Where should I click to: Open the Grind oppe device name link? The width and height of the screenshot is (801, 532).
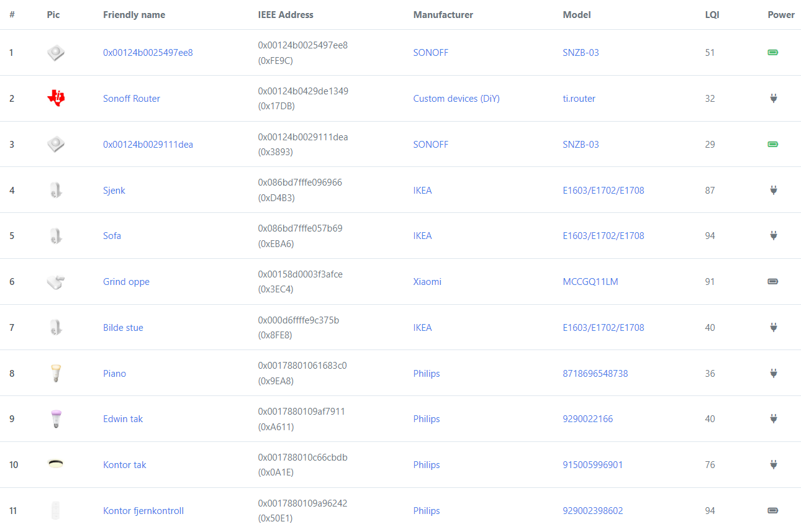point(126,281)
